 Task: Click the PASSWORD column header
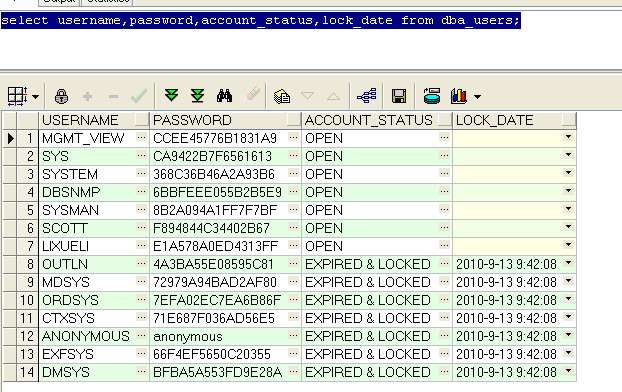[192, 120]
